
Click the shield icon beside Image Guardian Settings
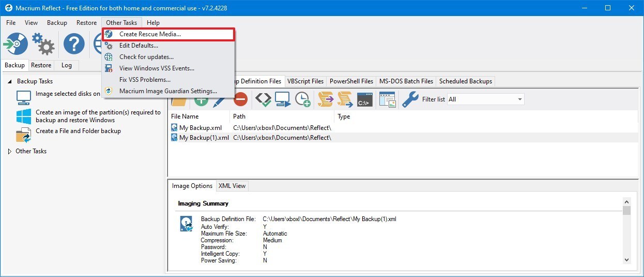[109, 91]
